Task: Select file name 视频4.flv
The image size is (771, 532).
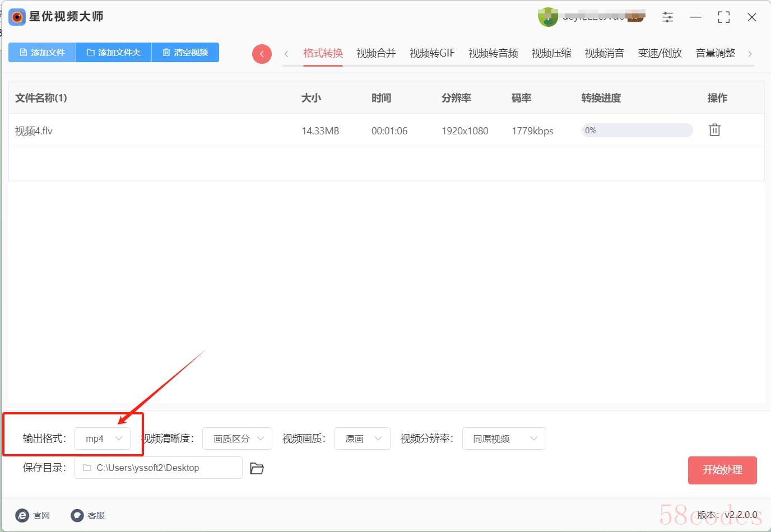Action: (34, 131)
